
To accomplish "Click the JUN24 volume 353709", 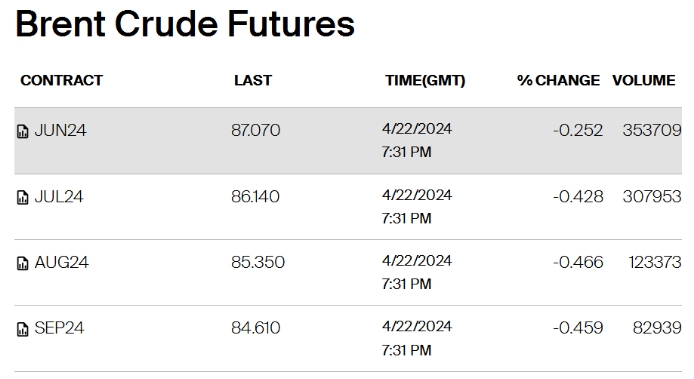I will (x=652, y=130).
